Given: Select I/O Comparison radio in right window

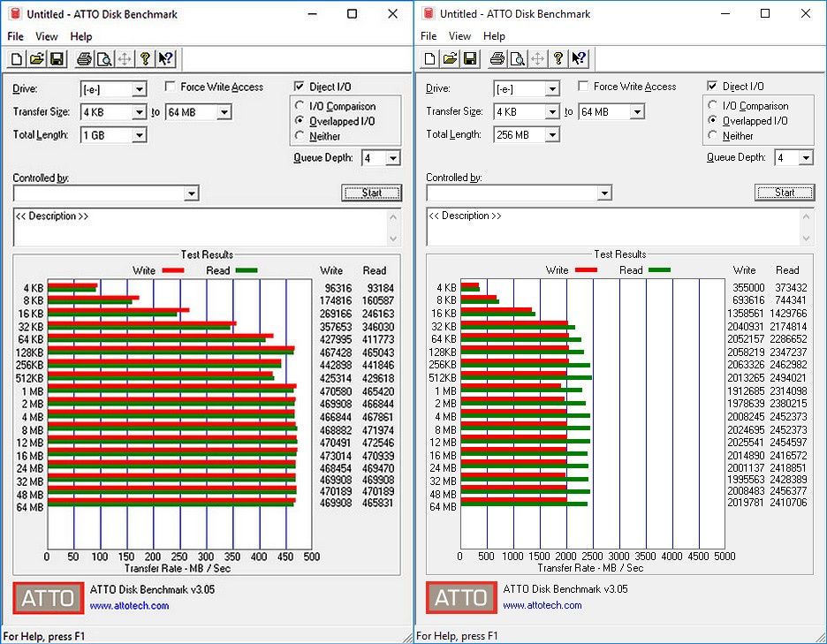Looking at the screenshot, I should point(712,105).
